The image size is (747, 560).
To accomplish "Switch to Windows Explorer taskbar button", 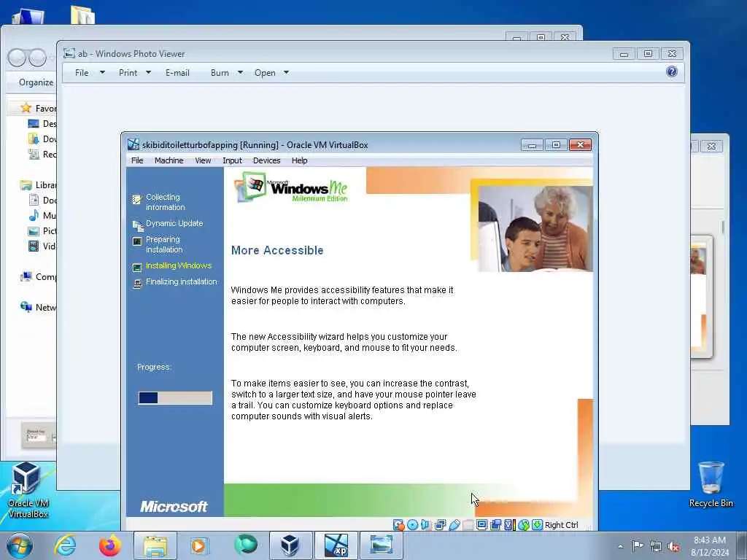I will pyautogui.click(x=155, y=545).
